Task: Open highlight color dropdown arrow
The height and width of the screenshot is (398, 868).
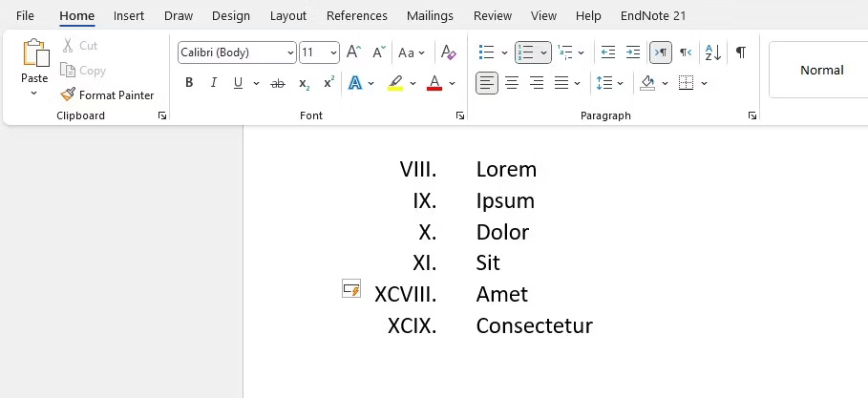Action: click(413, 84)
